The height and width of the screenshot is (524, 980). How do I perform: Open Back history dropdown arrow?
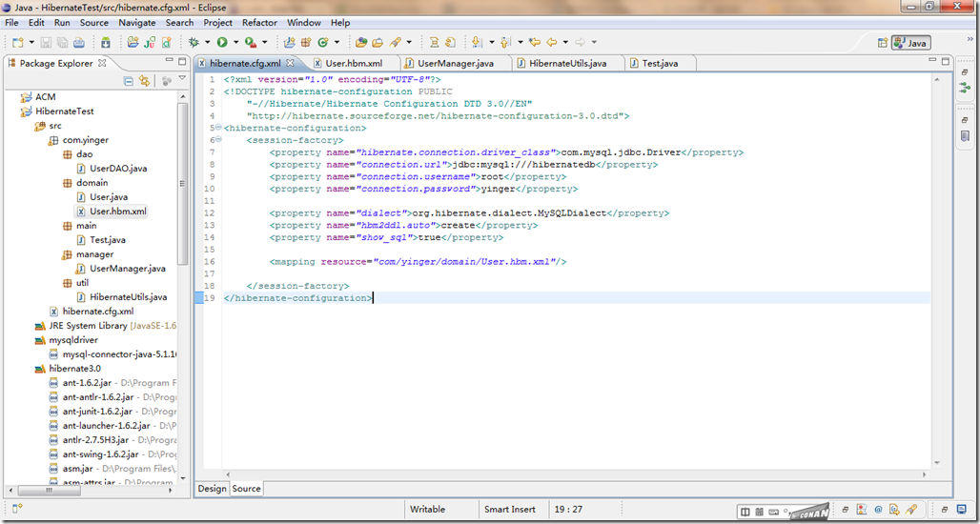click(565, 43)
